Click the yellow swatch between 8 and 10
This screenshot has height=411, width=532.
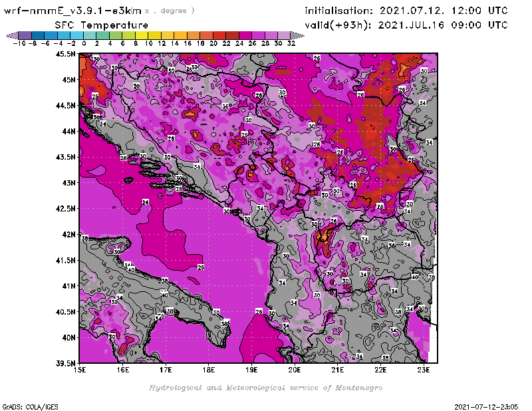pos(141,35)
